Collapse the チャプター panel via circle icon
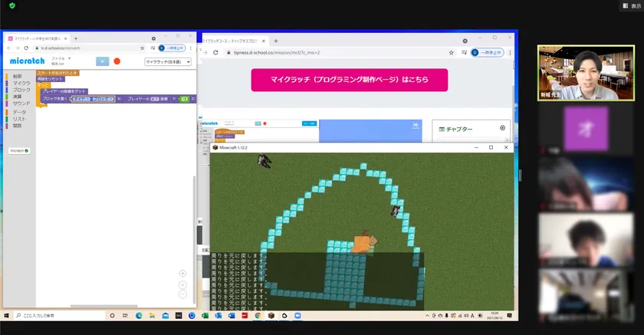 [x=502, y=129]
